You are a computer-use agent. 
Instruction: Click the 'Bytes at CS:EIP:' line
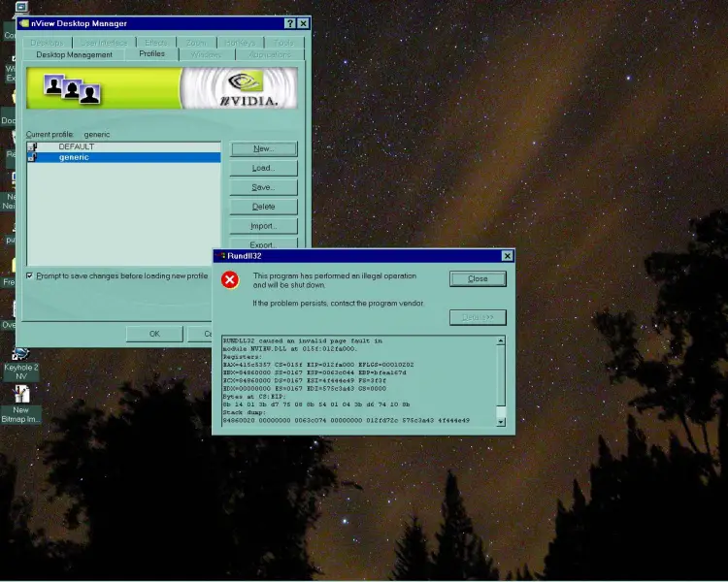254,397
